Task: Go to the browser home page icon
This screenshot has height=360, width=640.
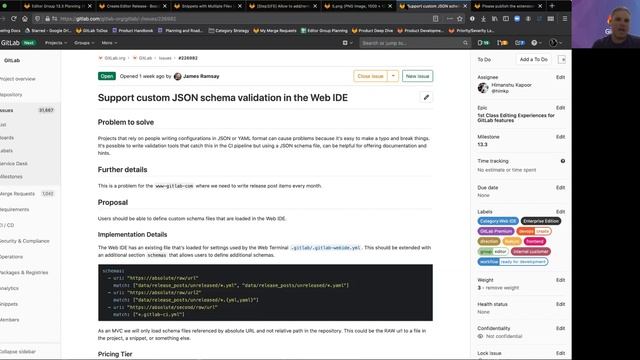Action: click(25, 19)
